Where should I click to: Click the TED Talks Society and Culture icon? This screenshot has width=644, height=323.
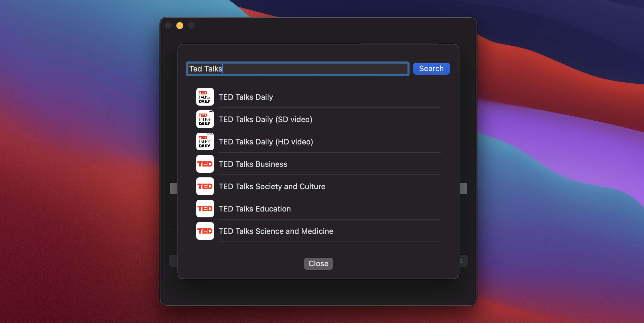click(205, 186)
